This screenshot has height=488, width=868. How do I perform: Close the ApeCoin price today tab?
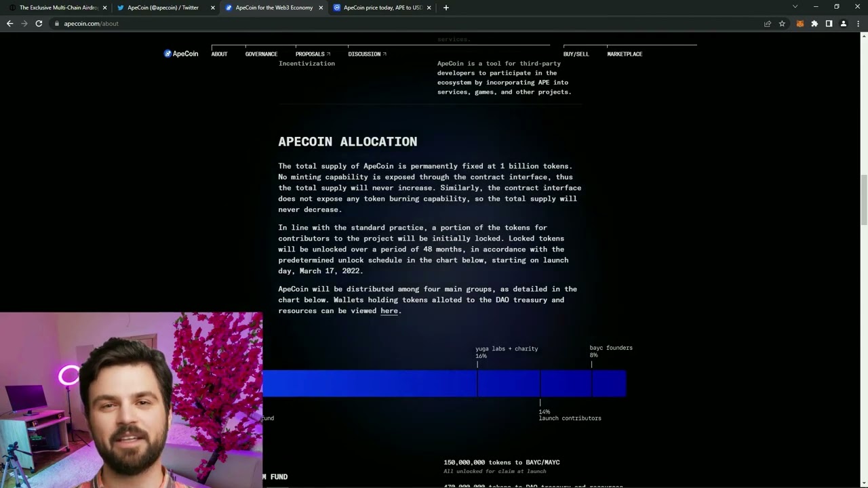[x=429, y=7]
